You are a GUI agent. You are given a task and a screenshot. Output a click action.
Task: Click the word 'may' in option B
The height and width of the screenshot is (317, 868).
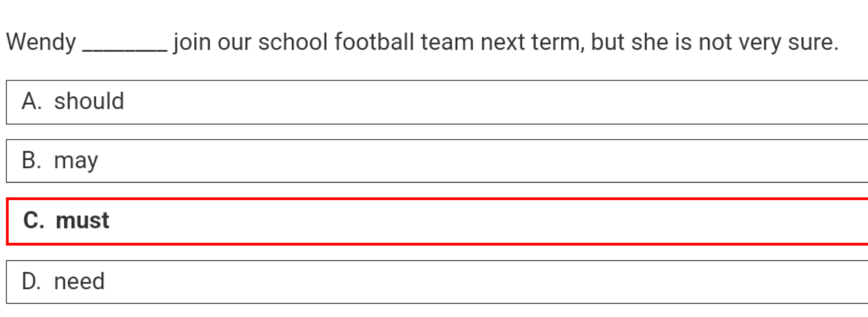click(x=76, y=162)
